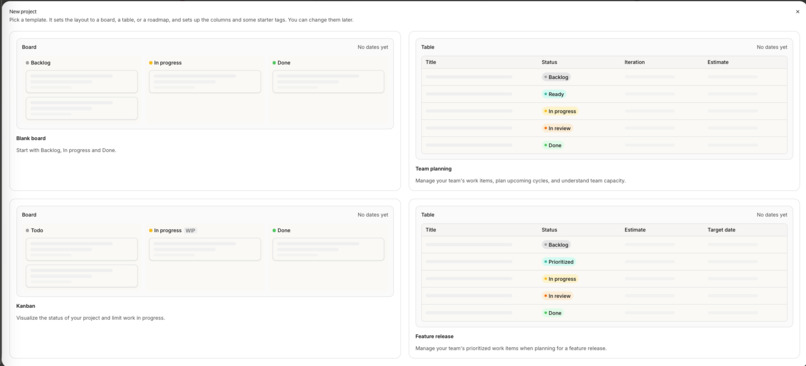Click "Manage your team's prioritized work items" description
Image resolution: width=806 pixels, height=366 pixels.
[x=511, y=348]
